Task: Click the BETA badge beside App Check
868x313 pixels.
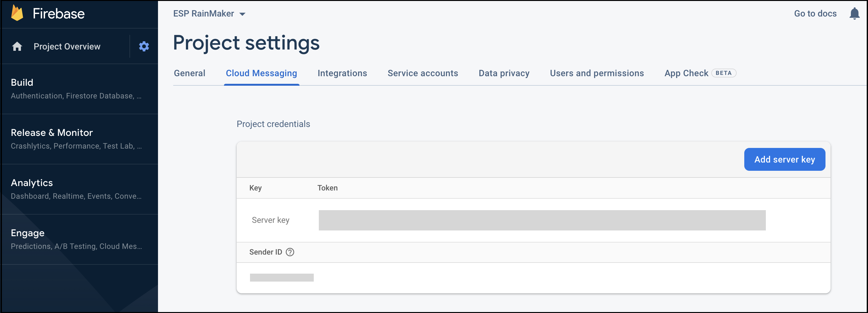Action: pyautogui.click(x=723, y=73)
